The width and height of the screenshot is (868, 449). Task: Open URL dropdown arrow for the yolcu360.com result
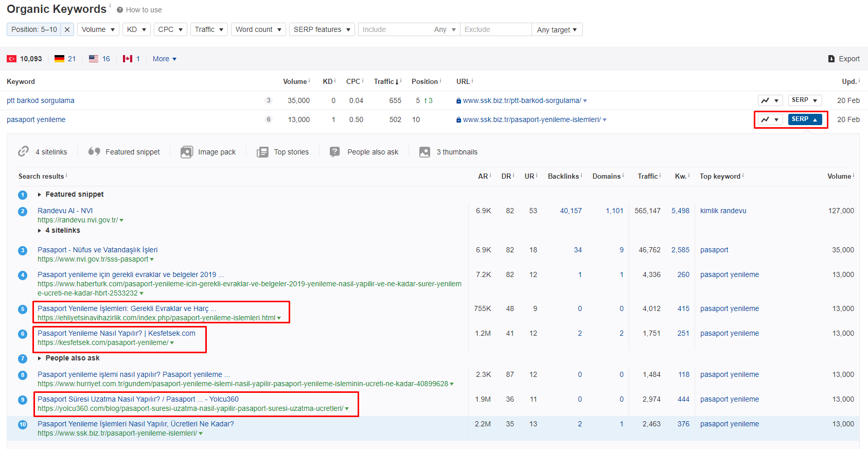(x=347, y=409)
